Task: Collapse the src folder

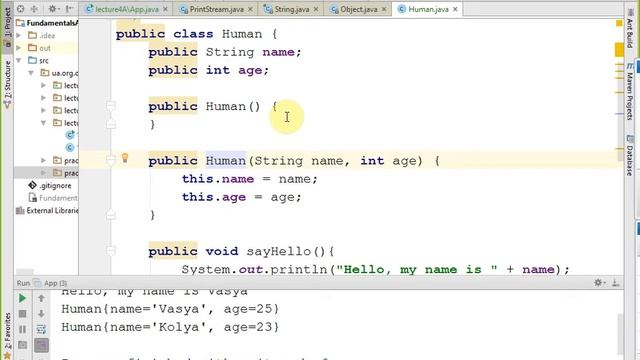Action: 19,60
